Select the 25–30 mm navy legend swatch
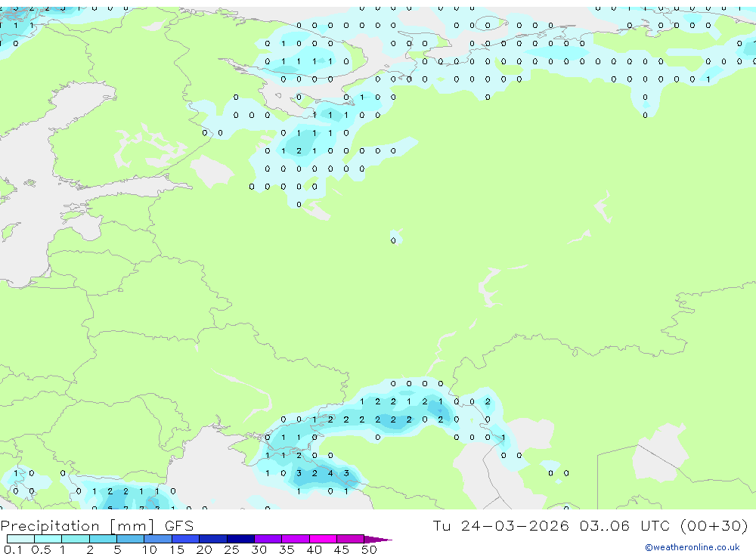The width and height of the screenshot is (756, 554). pyautogui.click(x=240, y=539)
